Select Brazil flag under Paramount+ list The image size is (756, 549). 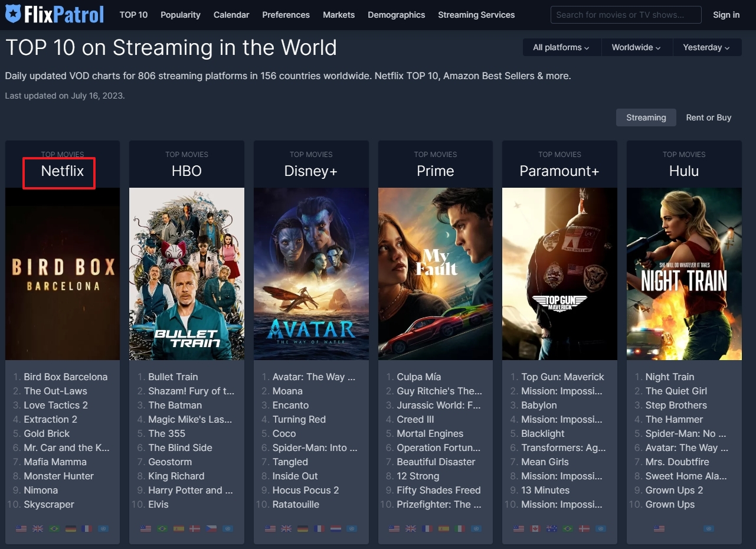(x=568, y=528)
